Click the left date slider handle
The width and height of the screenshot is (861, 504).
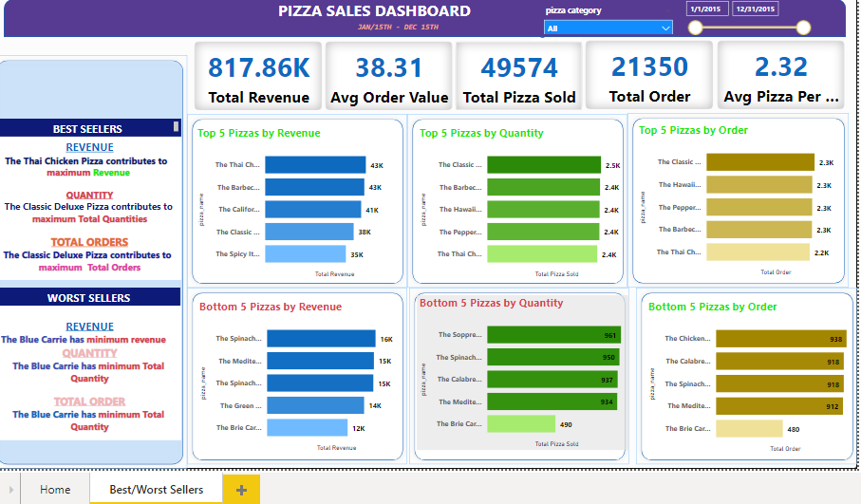[696, 28]
